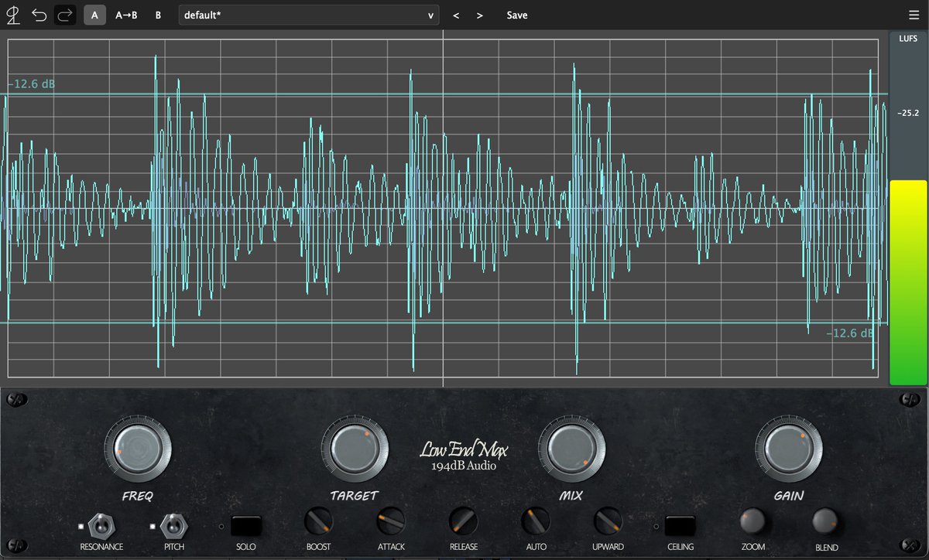This screenshot has width=929, height=560.
Task: Click the BLEND knob
Action: [x=826, y=522]
